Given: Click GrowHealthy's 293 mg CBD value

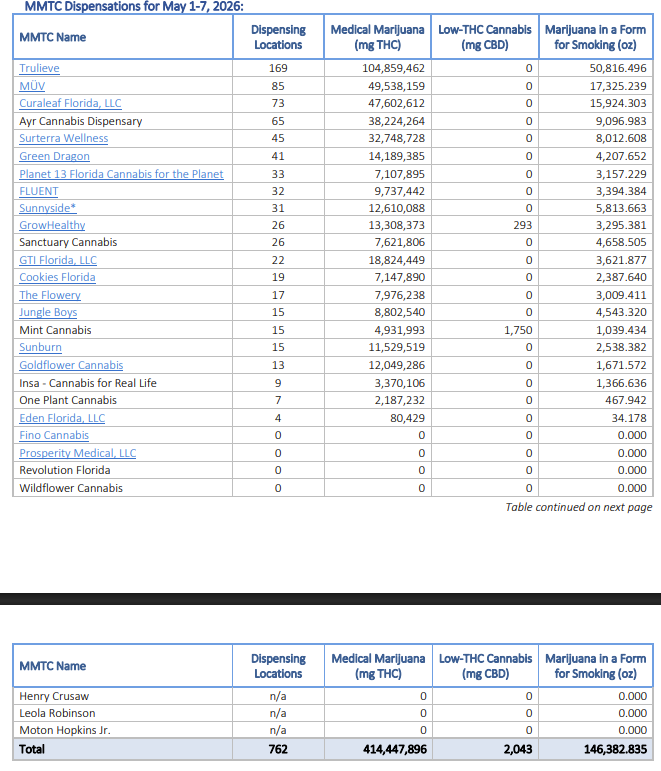Looking at the screenshot, I should (522, 225).
